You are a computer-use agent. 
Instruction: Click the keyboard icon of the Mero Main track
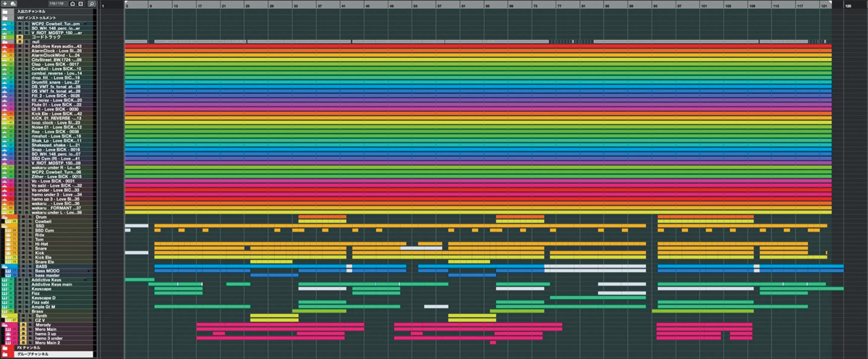7,329
